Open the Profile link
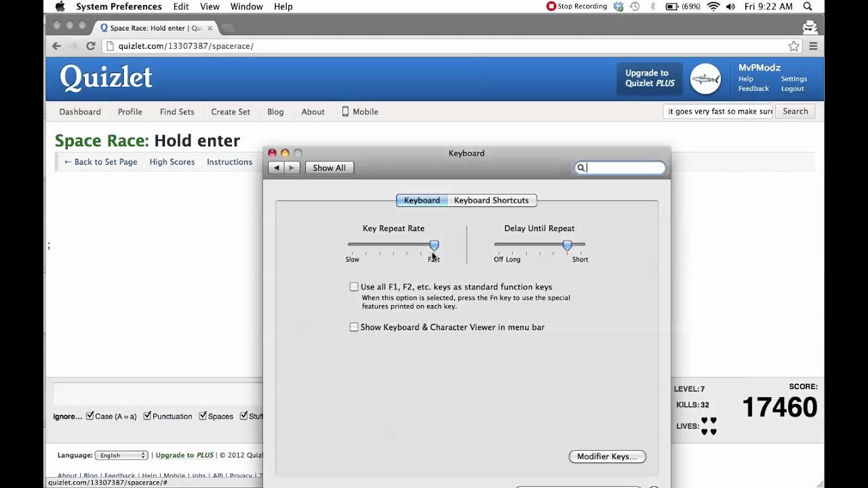868x488 pixels. (130, 112)
